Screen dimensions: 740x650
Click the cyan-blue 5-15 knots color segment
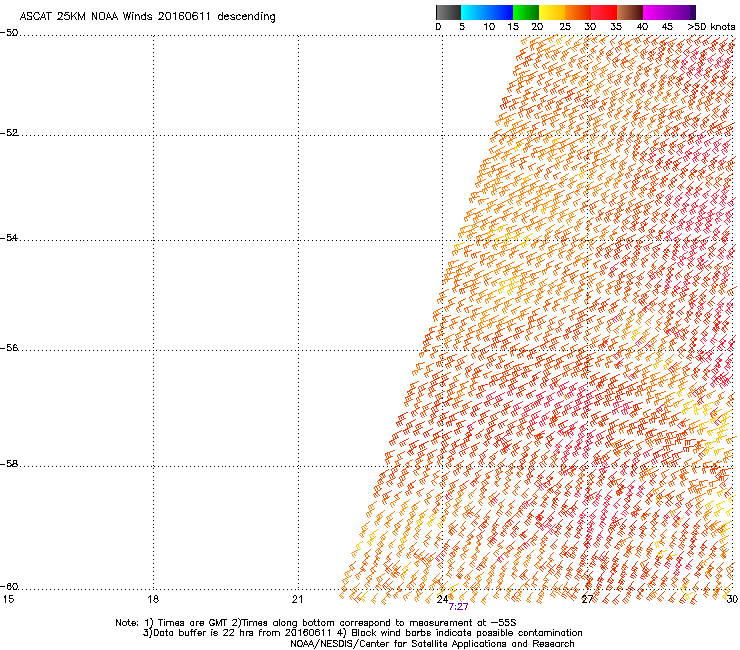[487, 12]
